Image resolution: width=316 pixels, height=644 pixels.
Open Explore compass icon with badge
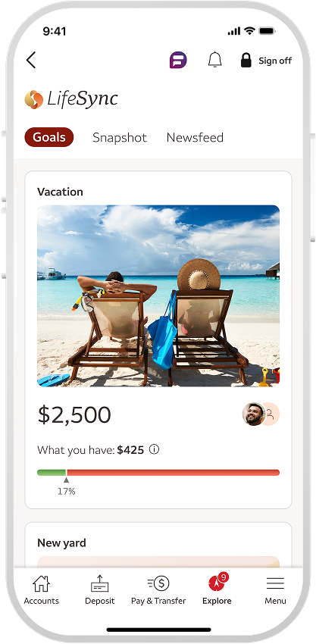click(x=217, y=582)
